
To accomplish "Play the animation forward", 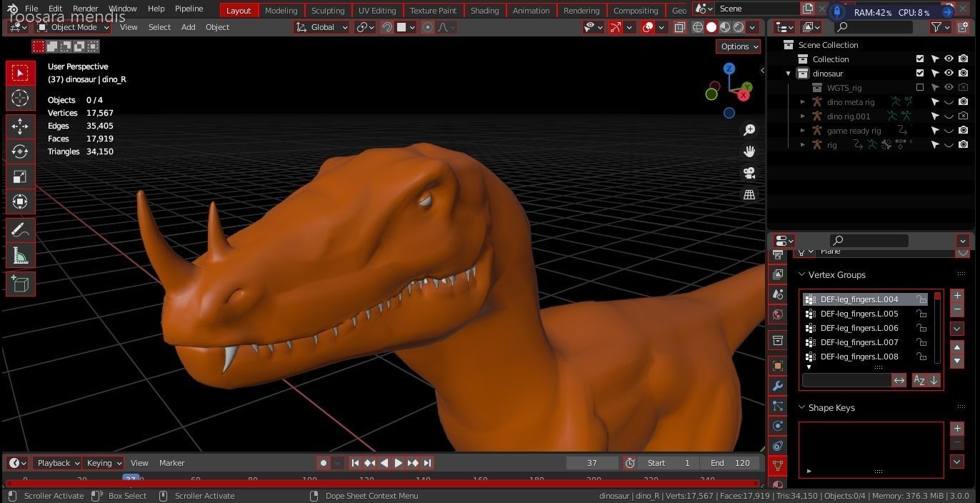I will [398, 463].
